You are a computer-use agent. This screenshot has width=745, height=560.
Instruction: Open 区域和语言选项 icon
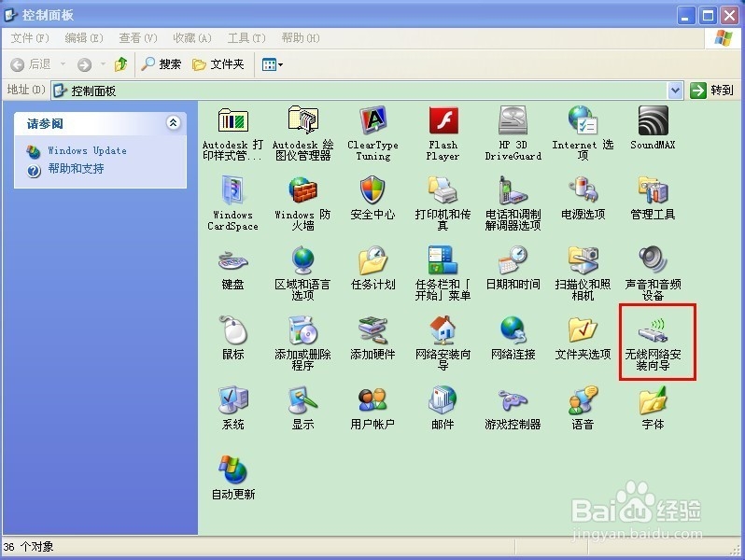(302, 259)
